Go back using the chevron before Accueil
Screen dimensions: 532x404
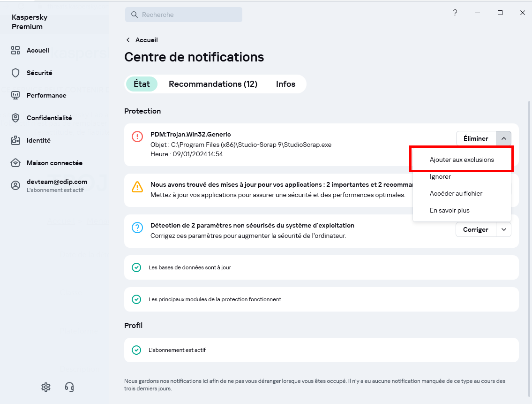tap(128, 40)
